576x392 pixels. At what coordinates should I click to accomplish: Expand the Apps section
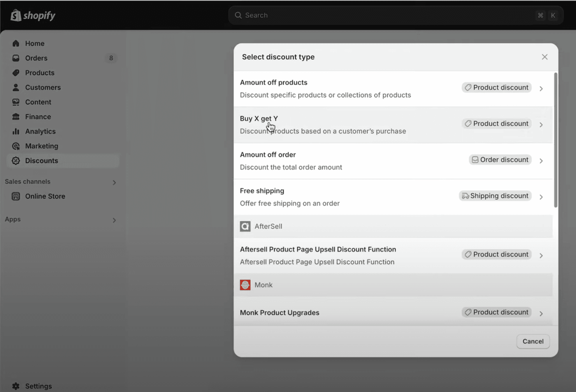pyautogui.click(x=114, y=220)
